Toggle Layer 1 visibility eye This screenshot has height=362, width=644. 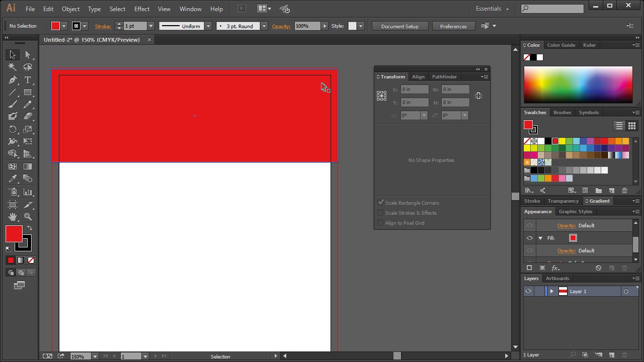coord(528,291)
